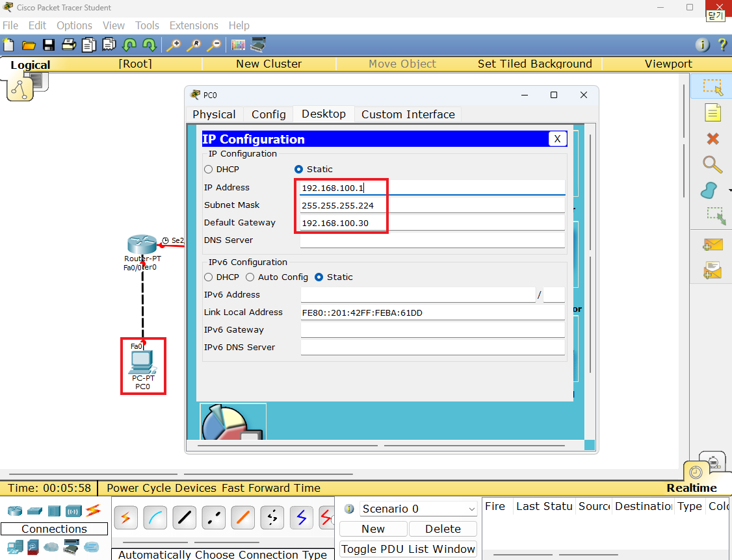Open the Options menu
The image size is (732, 560).
click(x=74, y=26)
